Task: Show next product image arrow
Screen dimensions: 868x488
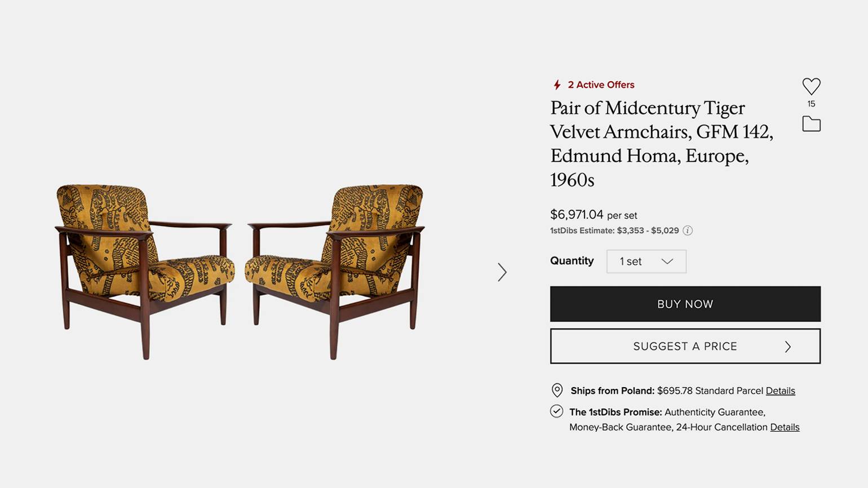Action: (502, 272)
